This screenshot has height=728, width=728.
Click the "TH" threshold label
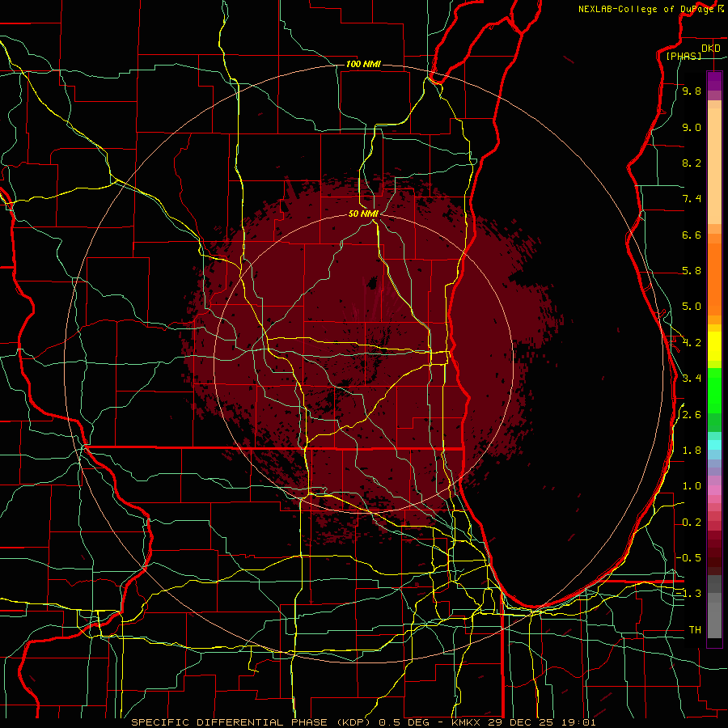click(x=695, y=629)
